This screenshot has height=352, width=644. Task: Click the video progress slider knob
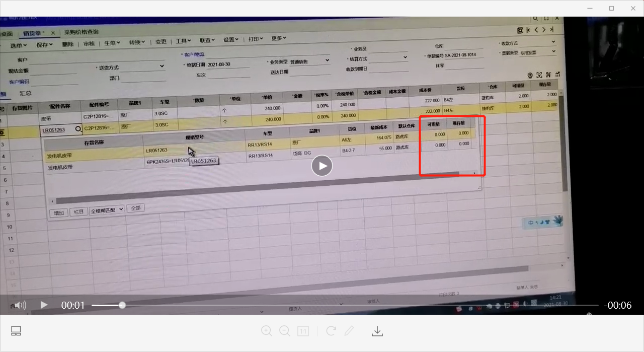122,305
